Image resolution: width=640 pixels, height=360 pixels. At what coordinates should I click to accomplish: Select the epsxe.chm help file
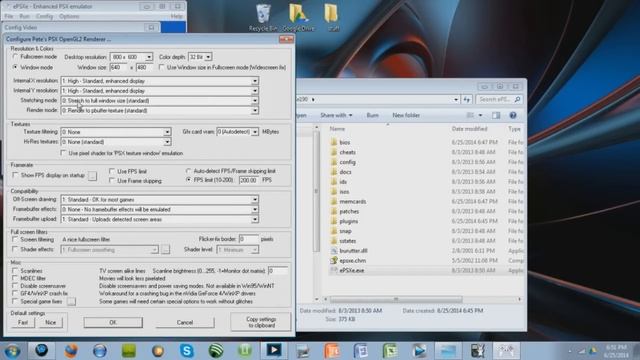(x=352, y=260)
